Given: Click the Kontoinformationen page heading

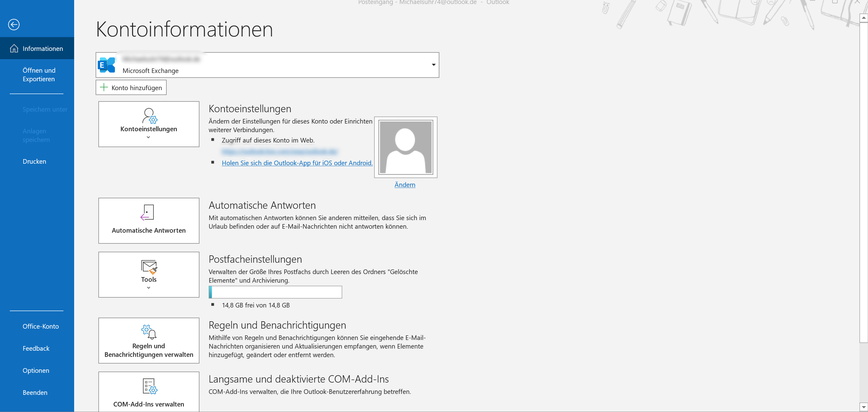Looking at the screenshot, I should pos(184,29).
